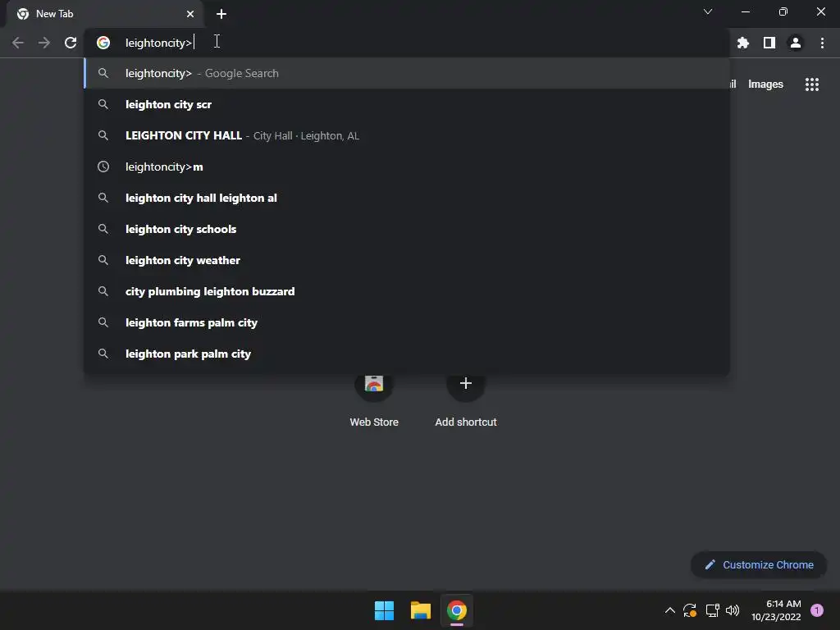Show hidden system tray icons
This screenshot has height=630, width=840.
point(669,610)
